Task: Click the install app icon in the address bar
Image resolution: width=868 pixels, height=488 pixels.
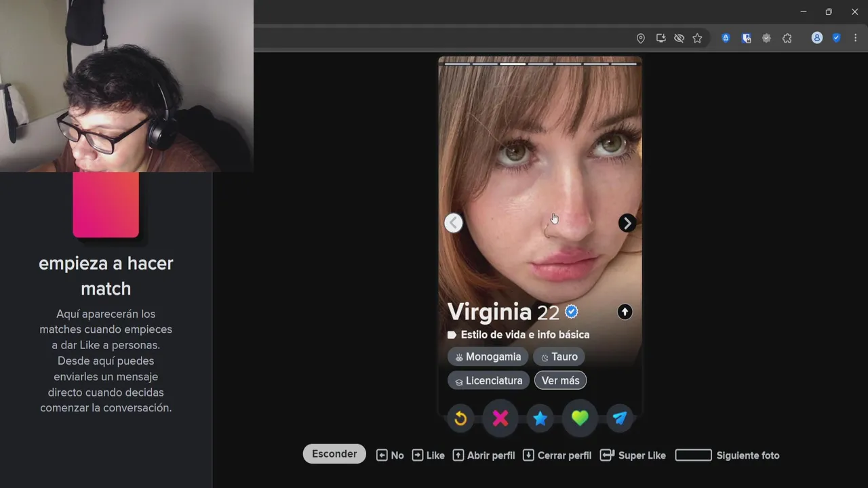Action: click(660, 38)
